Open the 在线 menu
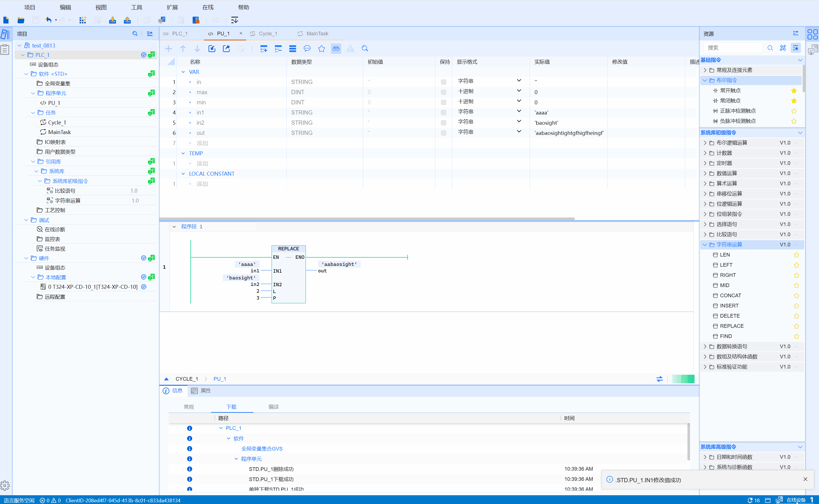This screenshot has height=504, width=819. coord(208,7)
